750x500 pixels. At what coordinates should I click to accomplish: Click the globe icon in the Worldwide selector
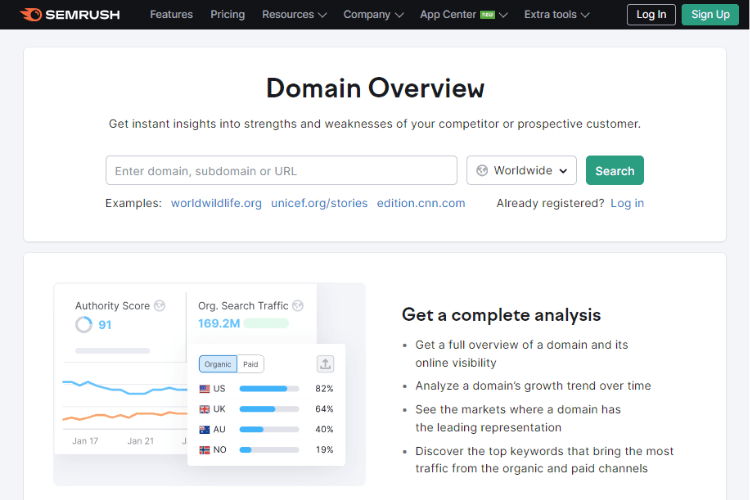(x=482, y=170)
